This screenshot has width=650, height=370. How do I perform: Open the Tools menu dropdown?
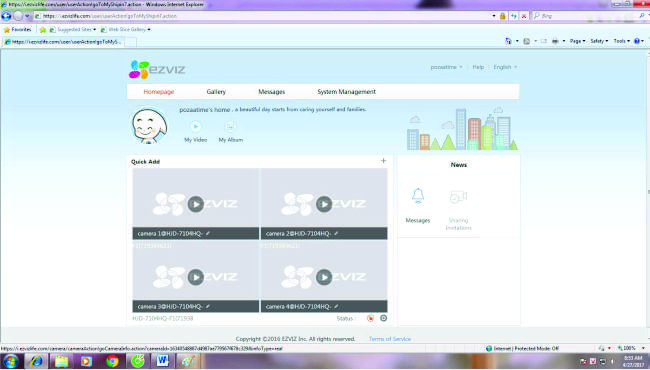pyautogui.click(x=621, y=41)
